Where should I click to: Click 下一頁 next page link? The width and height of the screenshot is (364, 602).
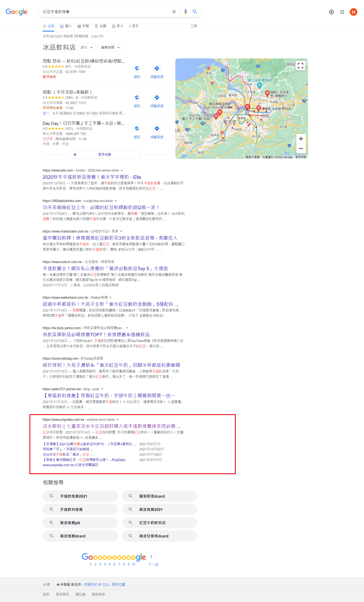coord(153,565)
